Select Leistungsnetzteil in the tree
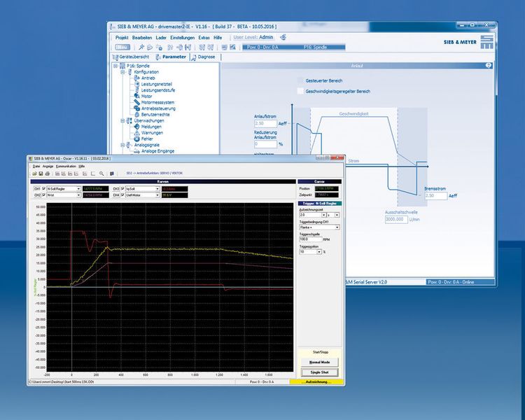Image resolution: width=525 pixels, height=420 pixels. [x=156, y=84]
